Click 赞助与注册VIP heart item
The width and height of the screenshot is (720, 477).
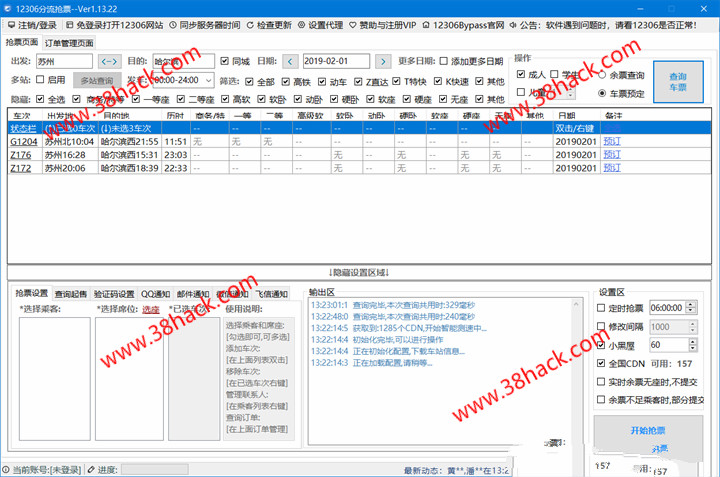(382, 25)
